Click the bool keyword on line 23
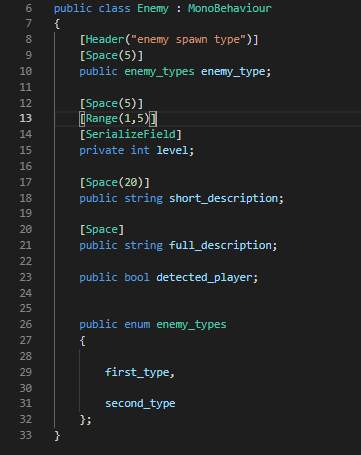 (x=137, y=278)
